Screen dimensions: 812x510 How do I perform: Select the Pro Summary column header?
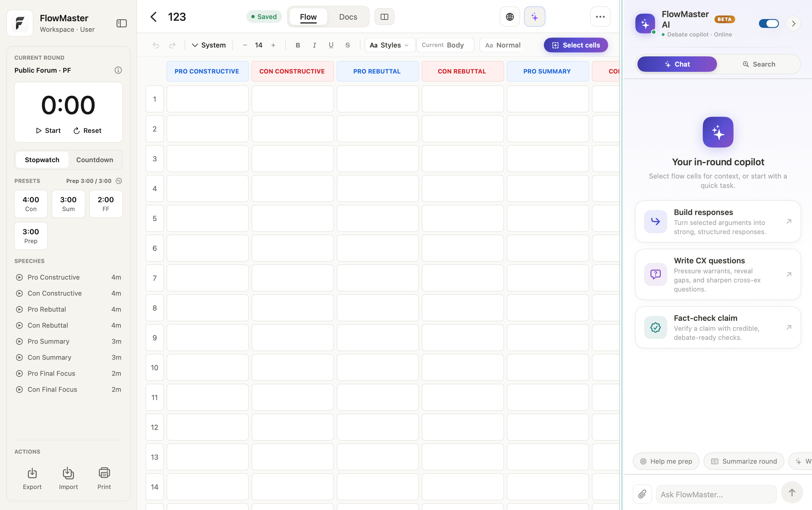coord(548,71)
